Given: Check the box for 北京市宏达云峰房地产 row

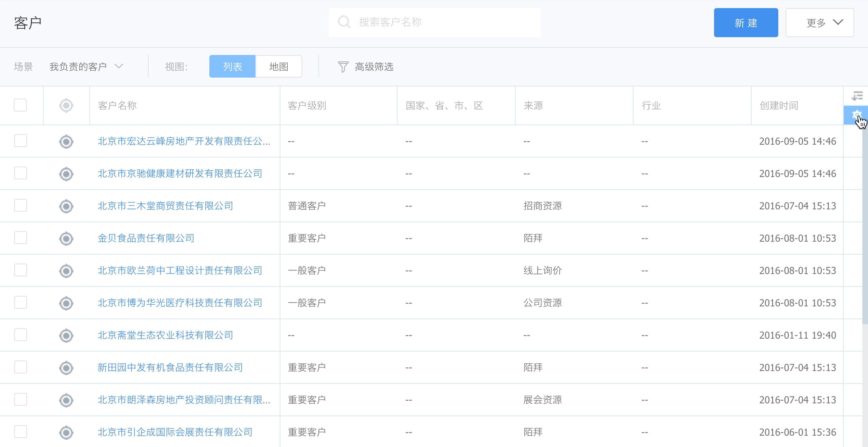Looking at the screenshot, I should point(20,141).
